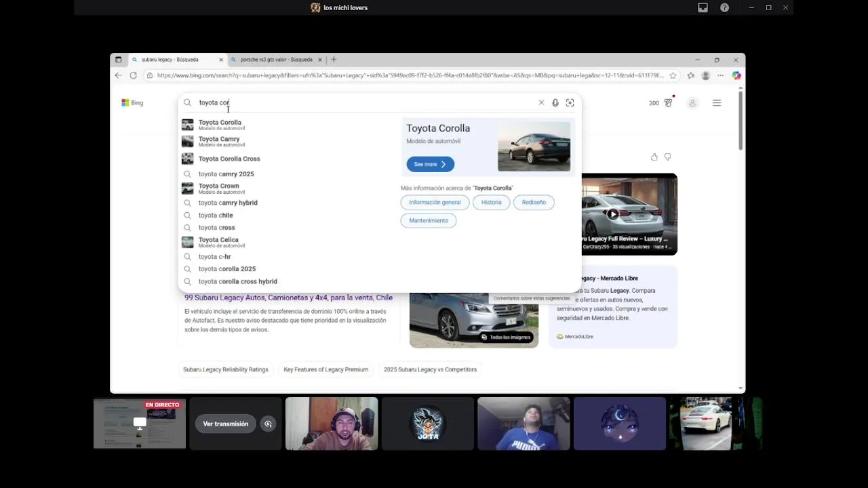This screenshot has width=868, height=488.
Task: Click the thumbs up feedback icon
Action: pyautogui.click(x=654, y=157)
